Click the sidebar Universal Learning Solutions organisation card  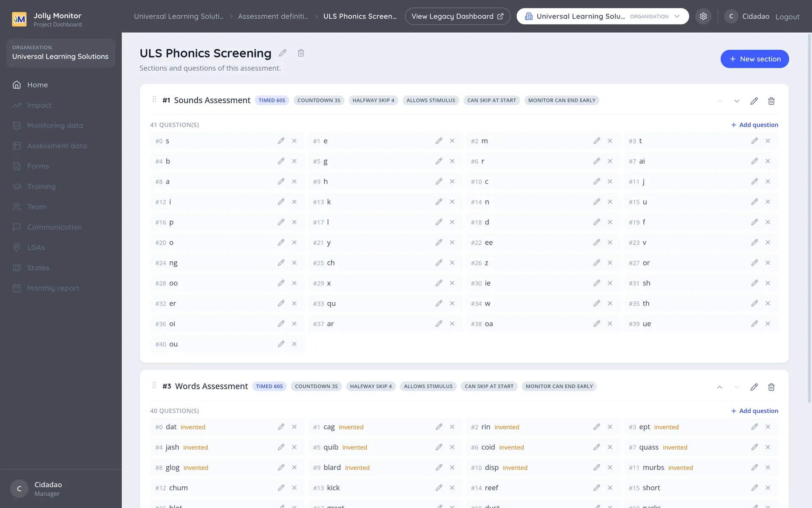pyautogui.click(x=61, y=53)
